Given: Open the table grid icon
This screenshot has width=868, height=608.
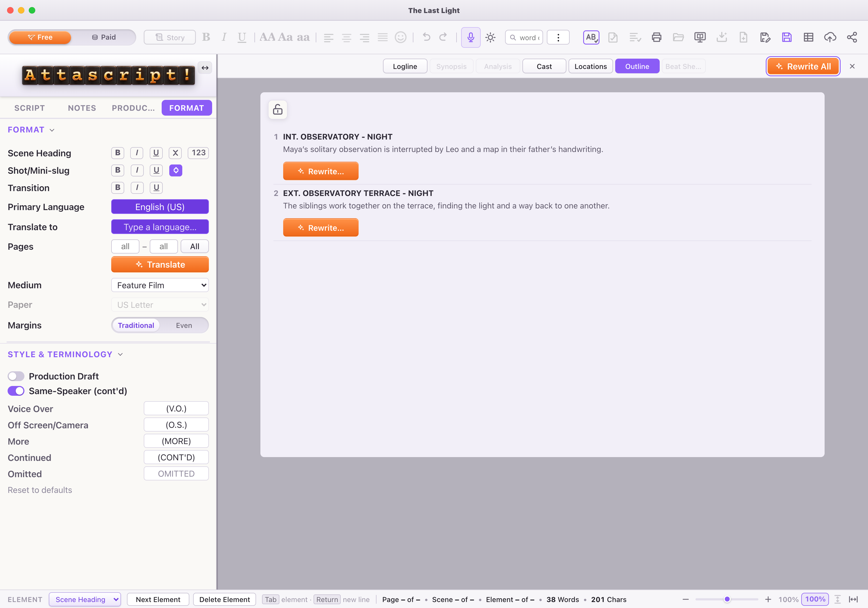Looking at the screenshot, I should coord(808,37).
